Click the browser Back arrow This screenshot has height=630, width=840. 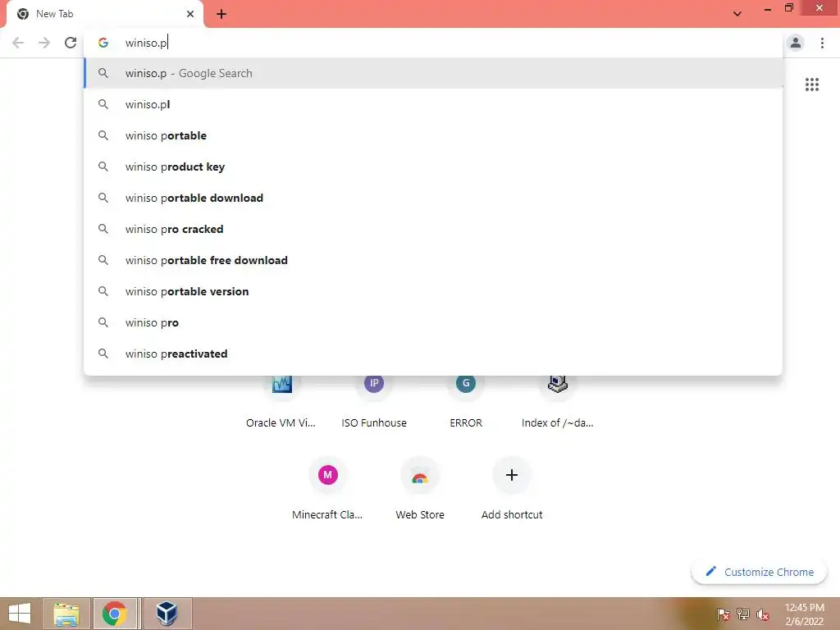pos(18,43)
